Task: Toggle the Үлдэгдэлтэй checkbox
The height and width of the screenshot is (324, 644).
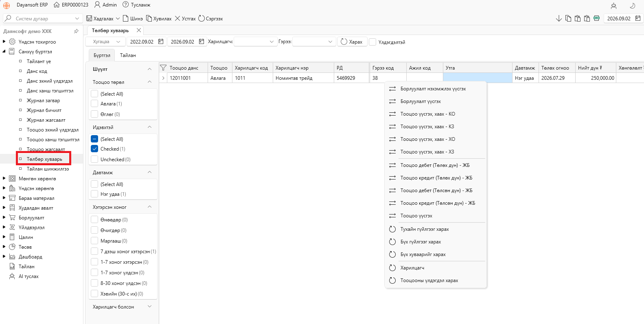Action: pyautogui.click(x=372, y=42)
